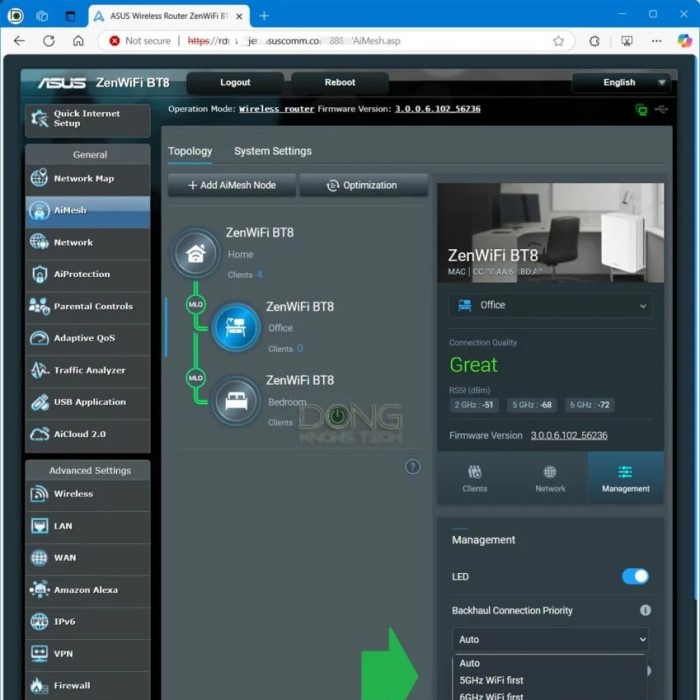The image size is (700, 700).
Task: Click the MLO badge above Bedroom node
Action: tap(196, 378)
